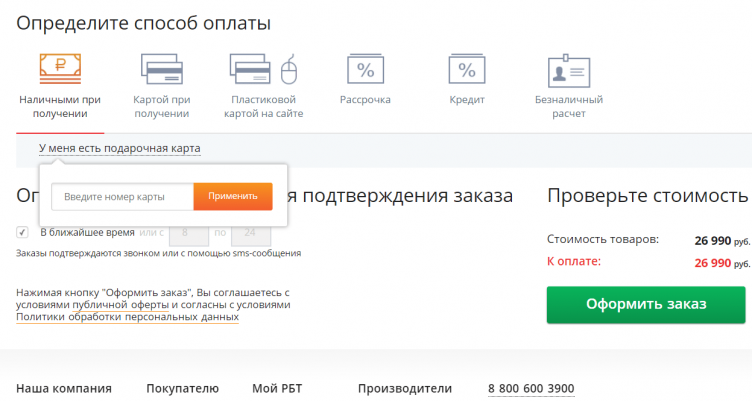Choose the badge icon for Безналичный расчет
Viewport: 752px width, 401px height.
[569, 71]
